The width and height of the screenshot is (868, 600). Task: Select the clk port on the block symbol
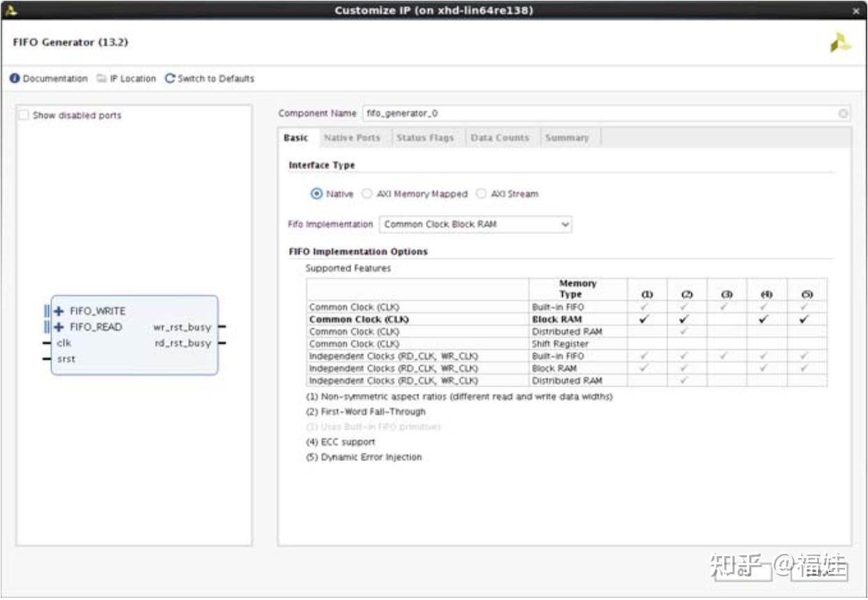(64, 343)
